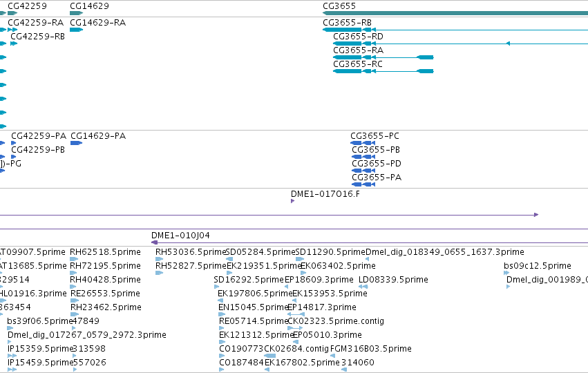Click the CG3655-RA transcript glyph
This screenshot has height=373, width=588.
(x=383, y=57)
